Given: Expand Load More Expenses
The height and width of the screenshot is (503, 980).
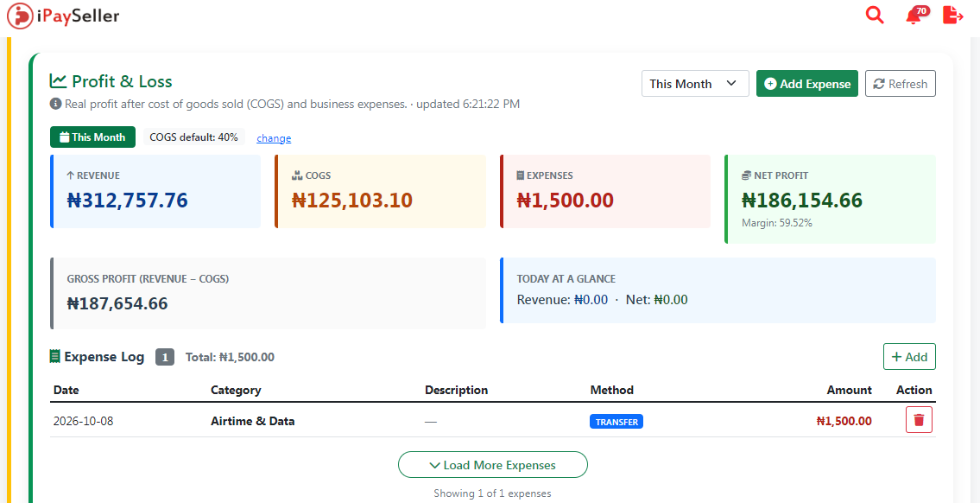Looking at the screenshot, I should [493, 465].
